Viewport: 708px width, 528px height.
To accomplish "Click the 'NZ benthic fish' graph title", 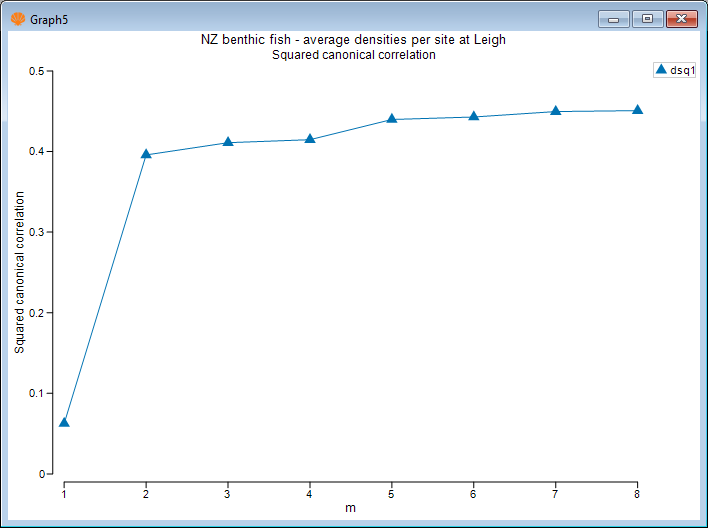I will (x=354, y=40).
